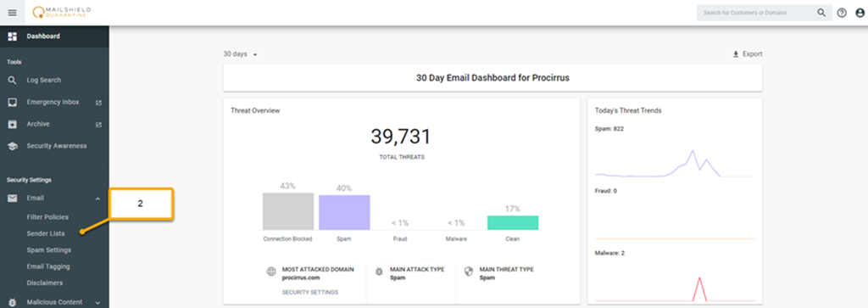This screenshot has width=868, height=308.
Task: Click the Malware: 2 label
Action: 609,253
